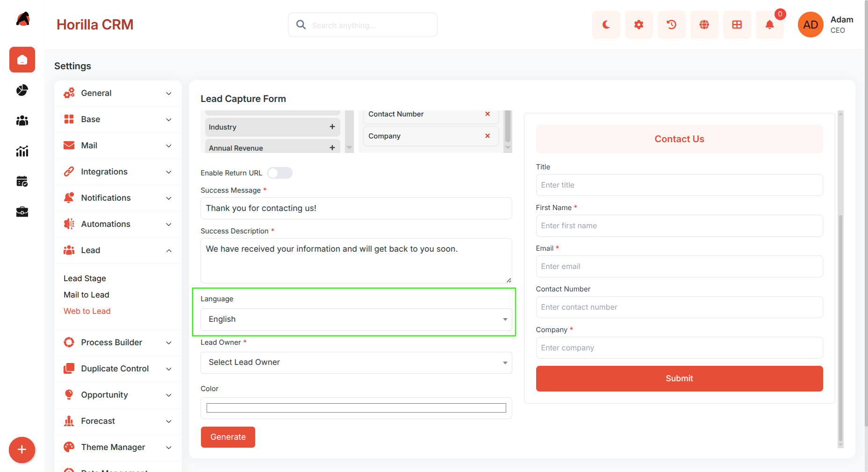This screenshot has width=868, height=472.
Task: Remove the Company field with red X
Action: click(488, 136)
